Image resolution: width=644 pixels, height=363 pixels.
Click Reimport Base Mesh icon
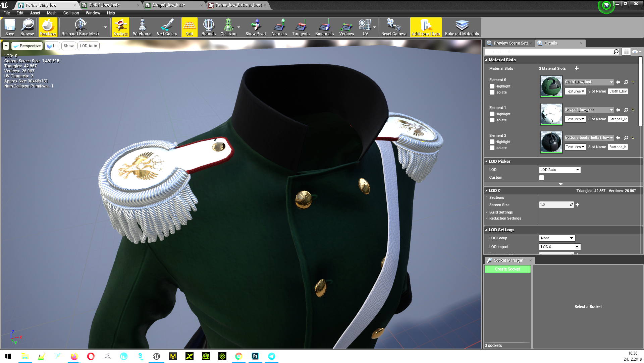[80, 27]
